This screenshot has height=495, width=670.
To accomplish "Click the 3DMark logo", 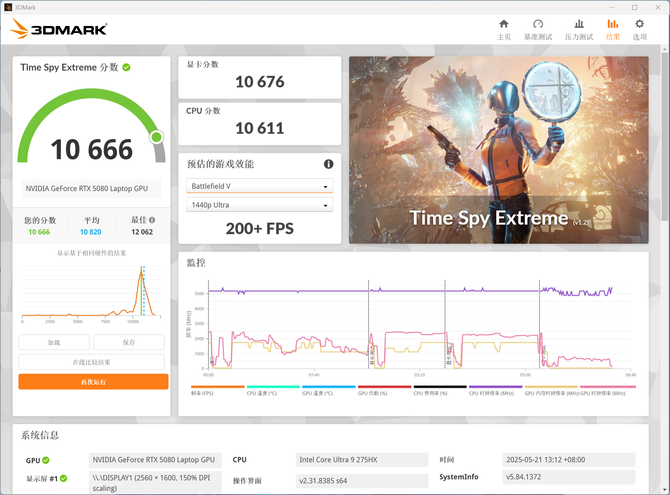I will (59, 29).
